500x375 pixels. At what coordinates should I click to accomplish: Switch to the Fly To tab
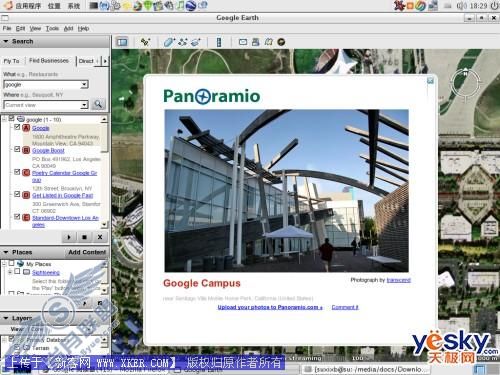[12, 61]
